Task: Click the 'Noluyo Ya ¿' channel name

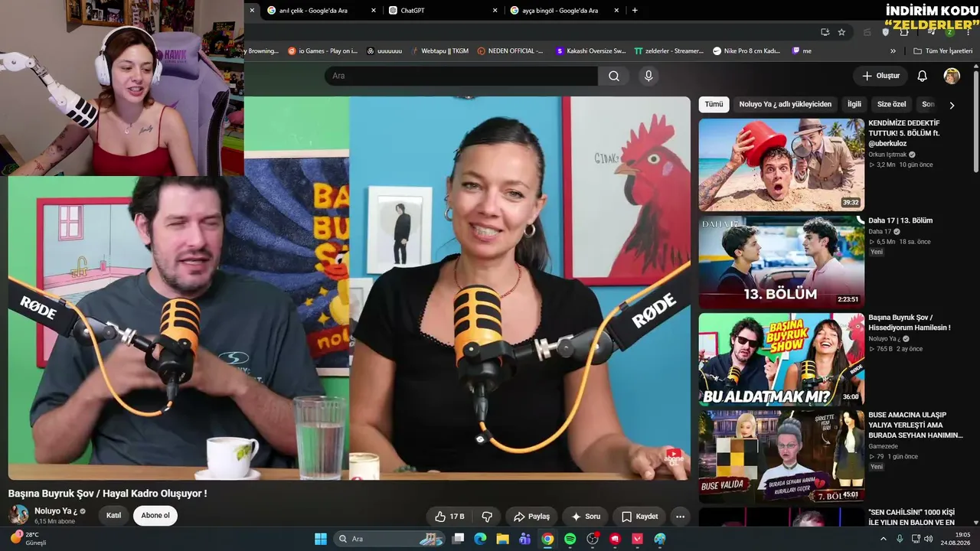Action: point(56,510)
